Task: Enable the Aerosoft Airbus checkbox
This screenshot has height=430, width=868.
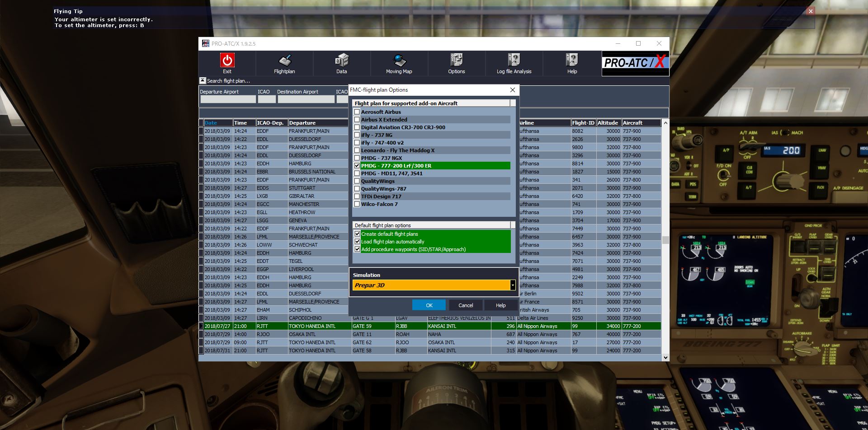Action: pyautogui.click(x=357, y=112)
